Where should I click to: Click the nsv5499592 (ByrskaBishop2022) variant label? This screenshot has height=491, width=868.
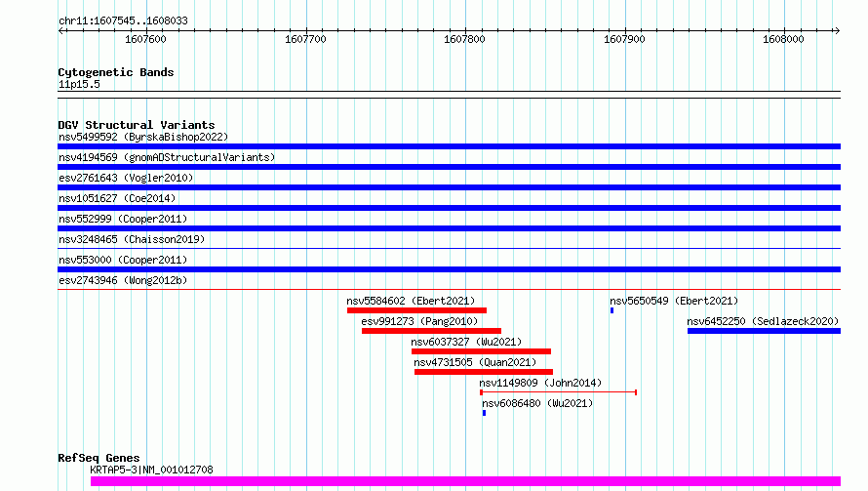(x=143, y=137)
